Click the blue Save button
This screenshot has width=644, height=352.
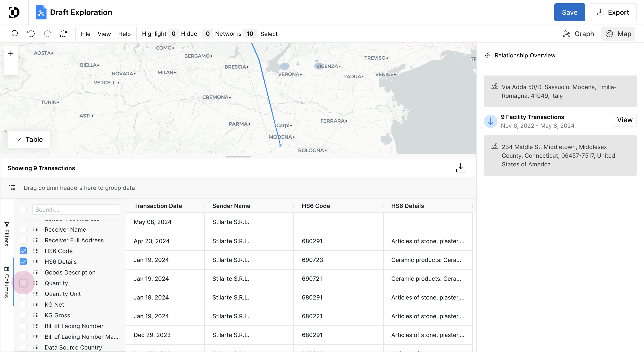(569, 12)
